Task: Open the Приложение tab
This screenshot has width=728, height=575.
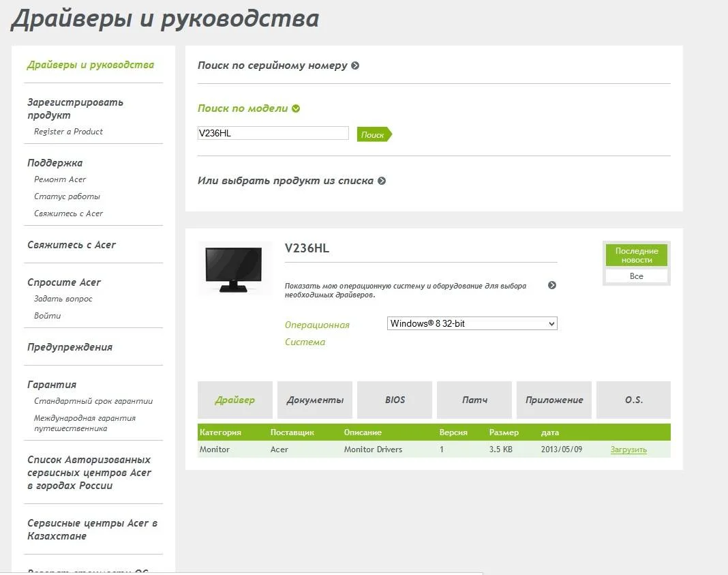Action: [554, 400]
